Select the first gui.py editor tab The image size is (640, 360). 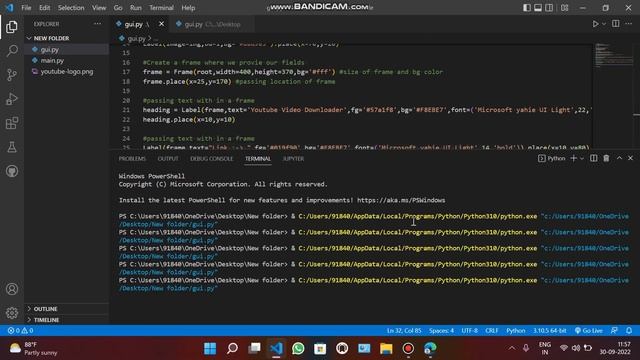coord(134,24)
